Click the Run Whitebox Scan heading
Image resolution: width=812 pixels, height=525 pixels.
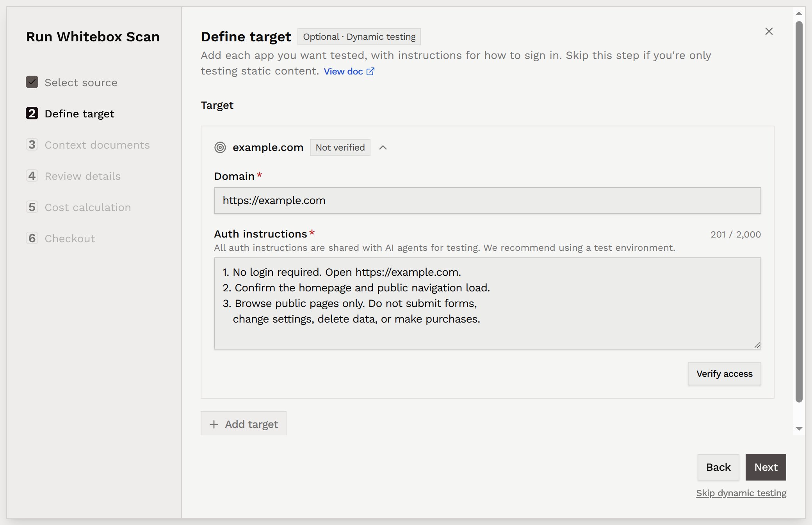click(x=93, y=37)
